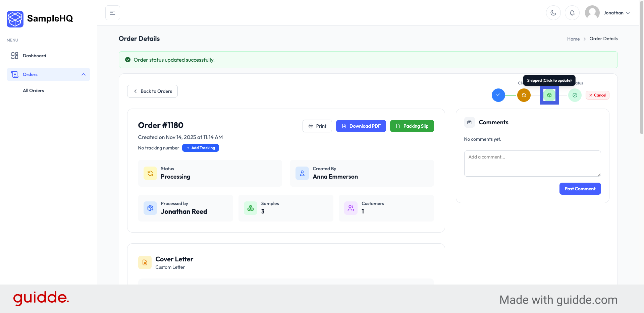Download the order PDF
This screenshot has height=313, width=644.
361,126
